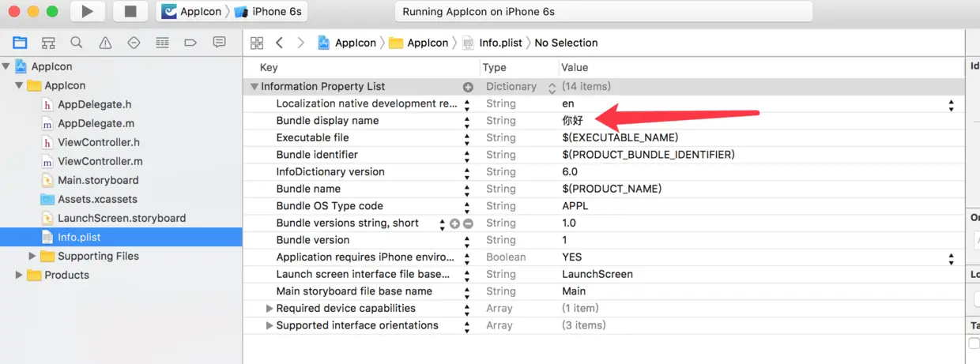
Task: Remove the Bundle versions string row
Action: click(467, 223)
